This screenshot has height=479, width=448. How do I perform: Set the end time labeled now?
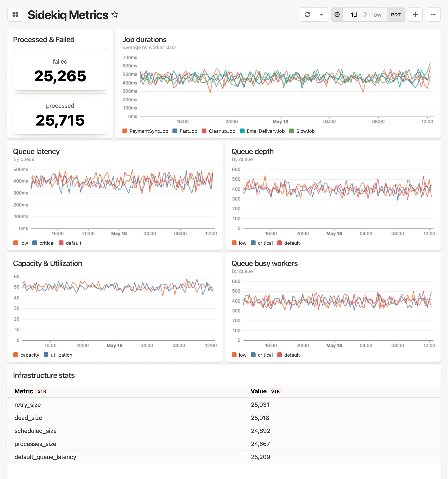(375, 15)
